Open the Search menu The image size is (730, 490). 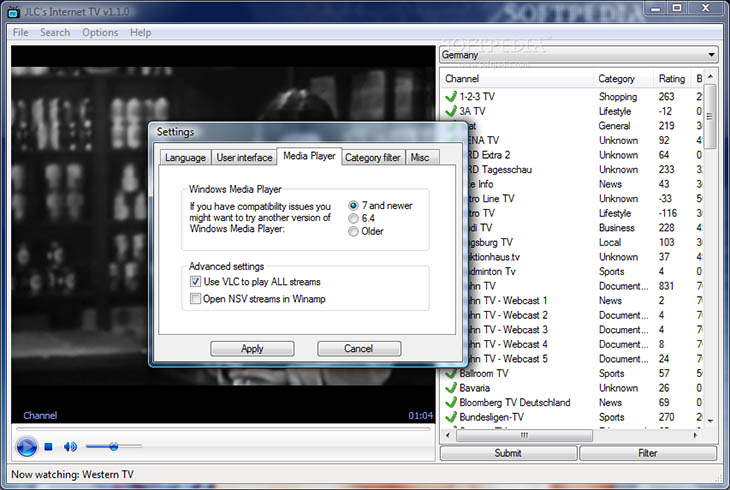click(55, 33)
